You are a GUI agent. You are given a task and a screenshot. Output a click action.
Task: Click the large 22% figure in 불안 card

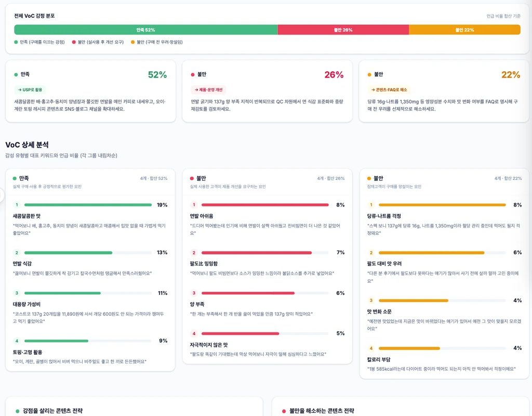[x=511, y=75]
